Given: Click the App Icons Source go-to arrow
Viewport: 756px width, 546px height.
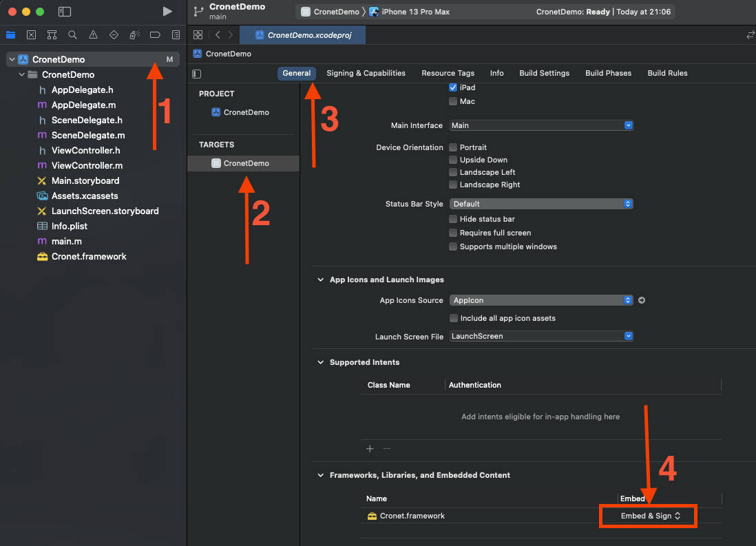Looking at the screenshot, I should point(642,300).
